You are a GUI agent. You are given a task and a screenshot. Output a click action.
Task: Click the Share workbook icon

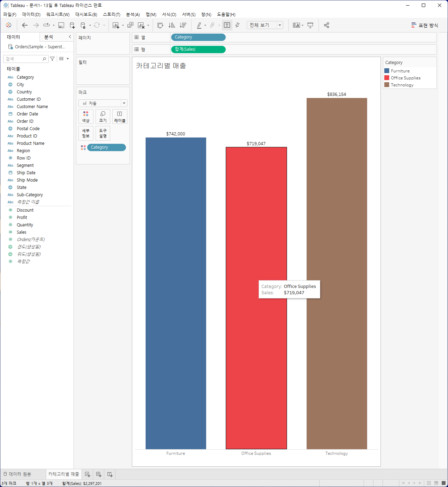tap(327, 25)
